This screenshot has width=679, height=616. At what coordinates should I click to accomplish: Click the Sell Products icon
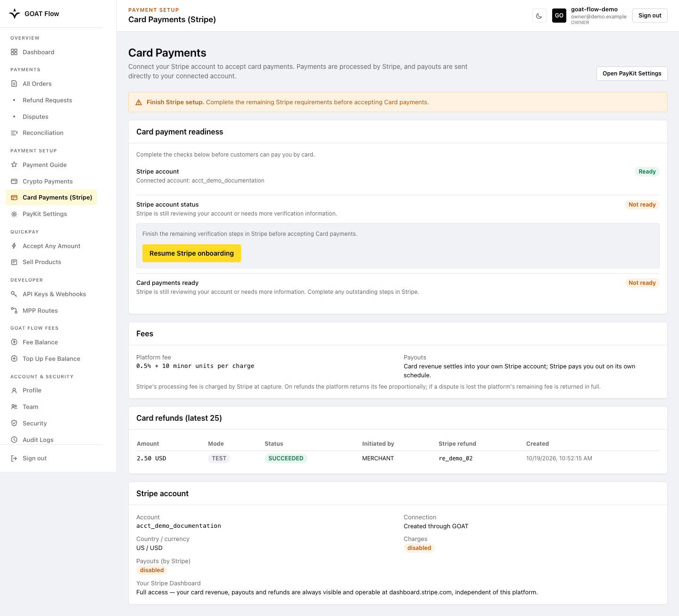14,262
